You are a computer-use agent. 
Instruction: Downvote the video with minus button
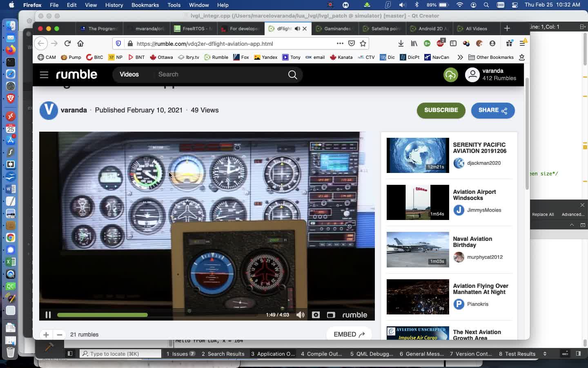[60, 334]
